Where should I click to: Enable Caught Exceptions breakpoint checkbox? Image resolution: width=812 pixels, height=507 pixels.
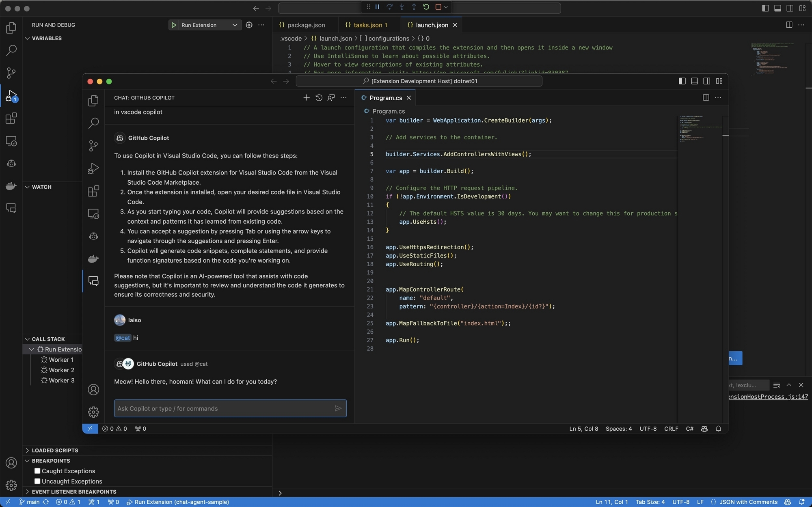[x=37, y=471]
